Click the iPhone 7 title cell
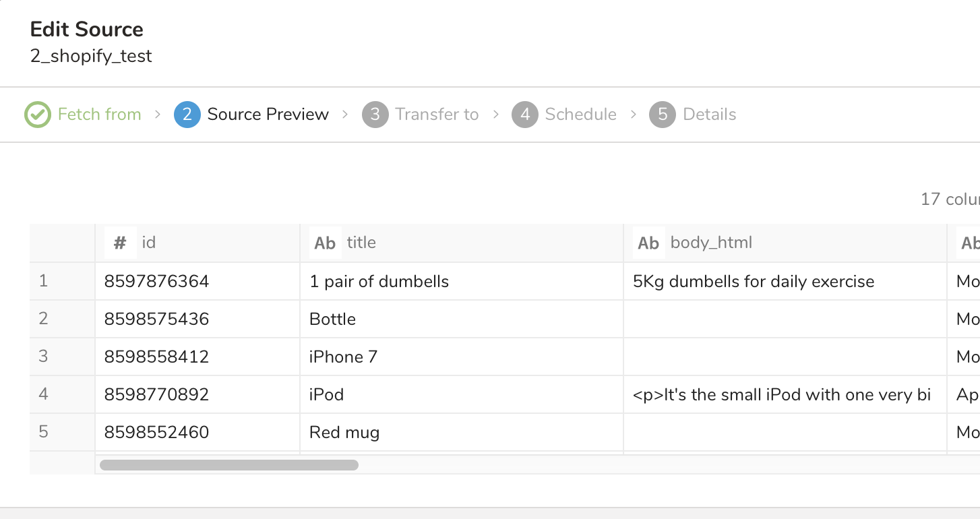This screenshot has width=980, height=519. coord(343,357)
